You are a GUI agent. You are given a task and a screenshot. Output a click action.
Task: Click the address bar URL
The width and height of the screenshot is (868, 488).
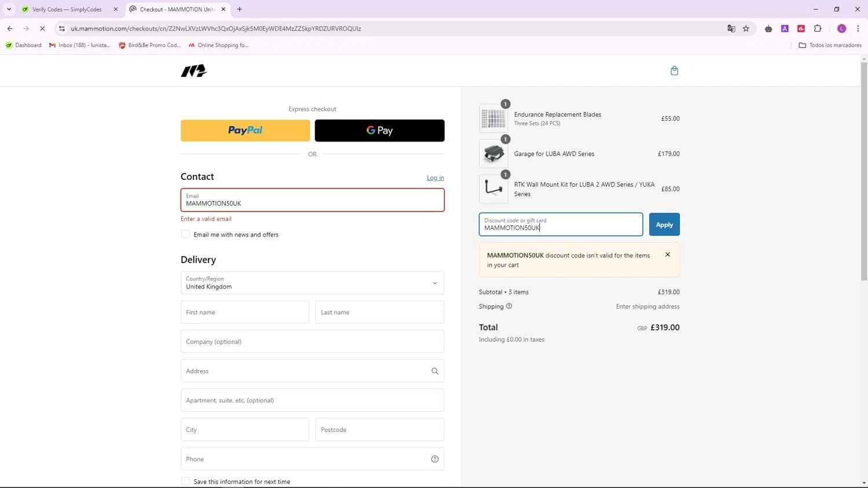click(216, 28)
